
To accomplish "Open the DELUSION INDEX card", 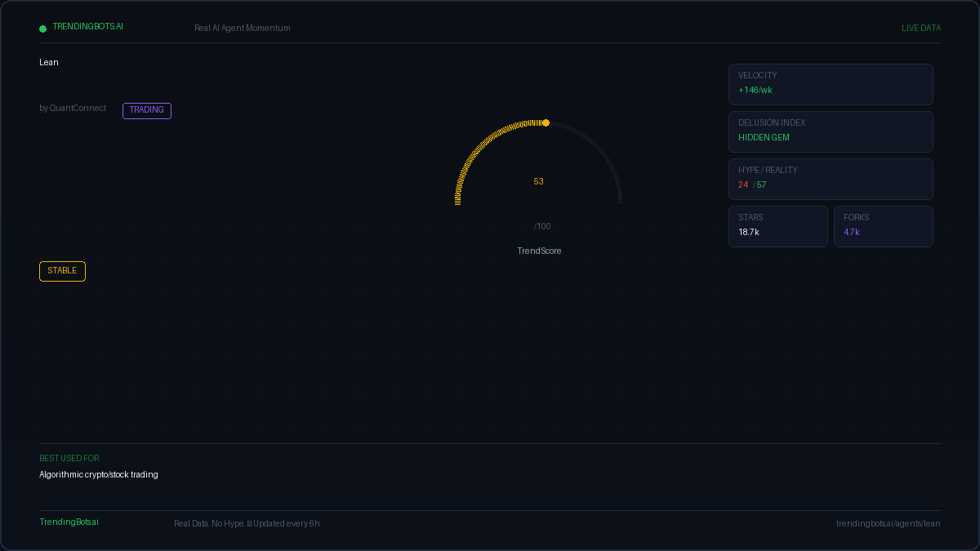I will [831, 132].
